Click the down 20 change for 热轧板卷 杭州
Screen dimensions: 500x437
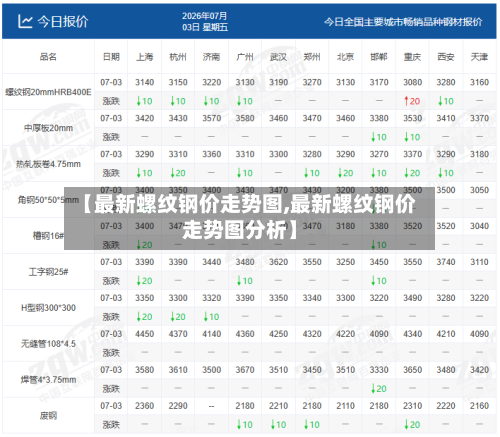pos(178,173)
